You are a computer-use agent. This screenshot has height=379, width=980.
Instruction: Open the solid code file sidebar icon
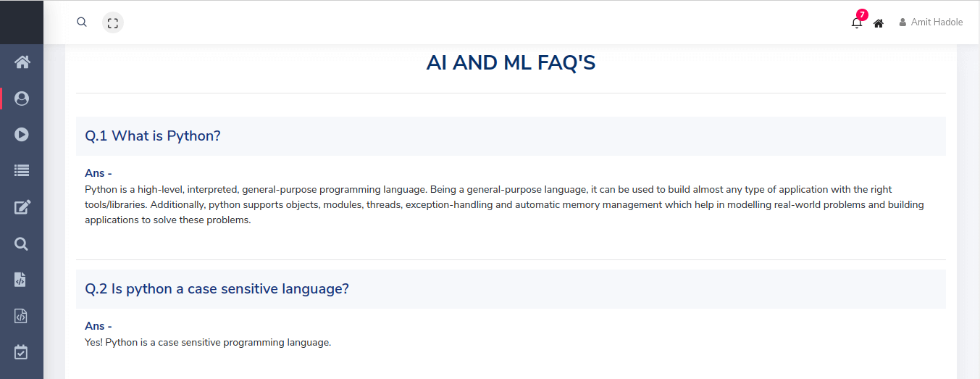pos(21,280)
